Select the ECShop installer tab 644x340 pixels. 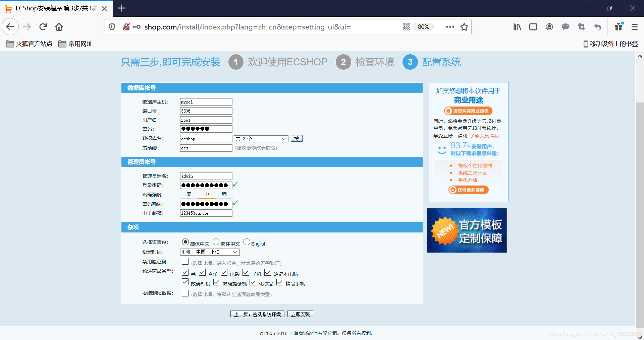[x=56, y=8]
